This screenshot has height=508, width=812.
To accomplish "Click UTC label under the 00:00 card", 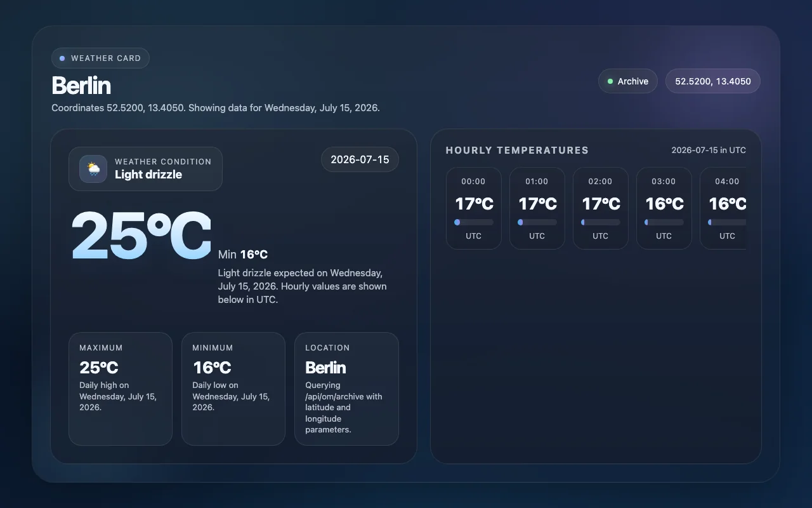I will click(474, 236).
